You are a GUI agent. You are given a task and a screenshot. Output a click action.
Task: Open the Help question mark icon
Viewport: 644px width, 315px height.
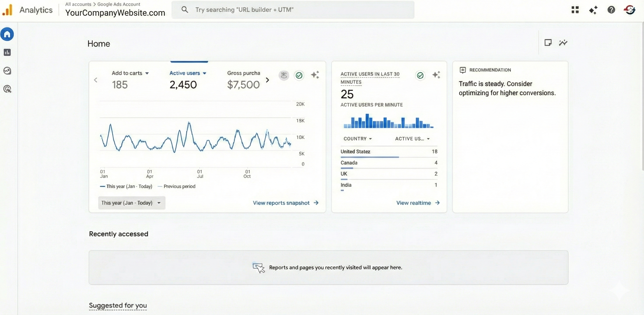coord(611,10)
